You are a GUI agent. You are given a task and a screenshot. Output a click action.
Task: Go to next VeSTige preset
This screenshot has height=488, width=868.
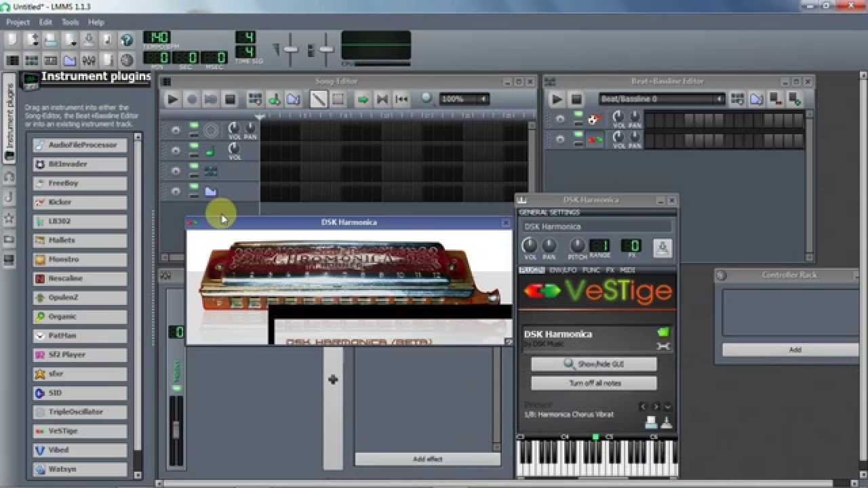[655, 407]
